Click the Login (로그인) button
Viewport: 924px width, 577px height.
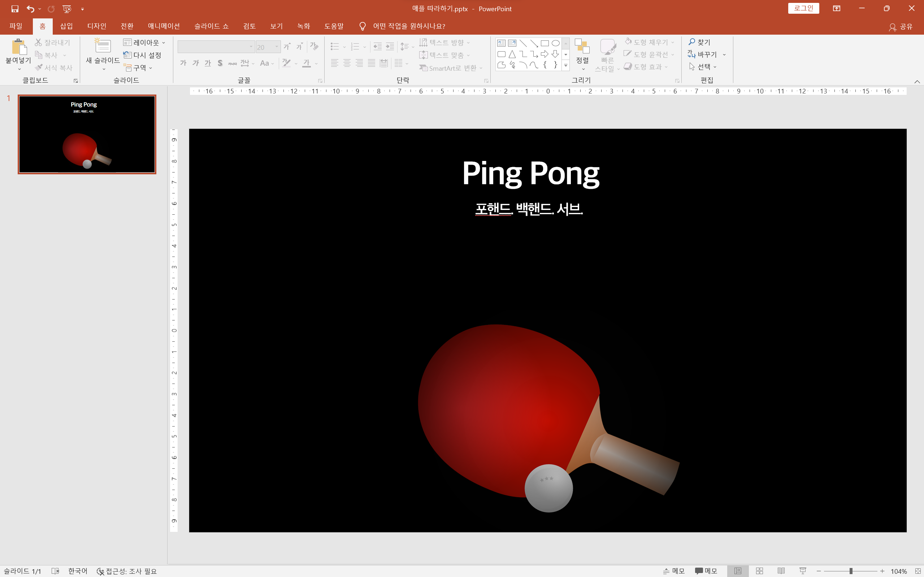803,8
